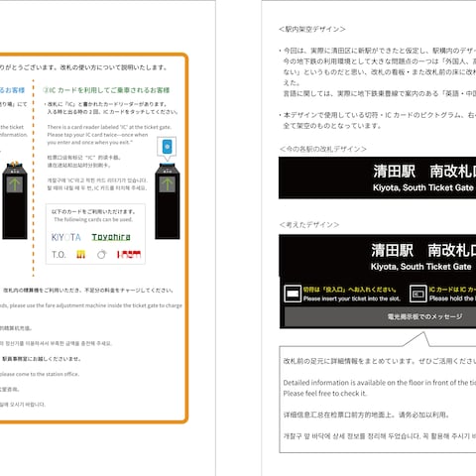Viewport: 476px width, 476px height.
Task: Click the yellow 切符は「投入口」へ text
Action: coord(350,290)
